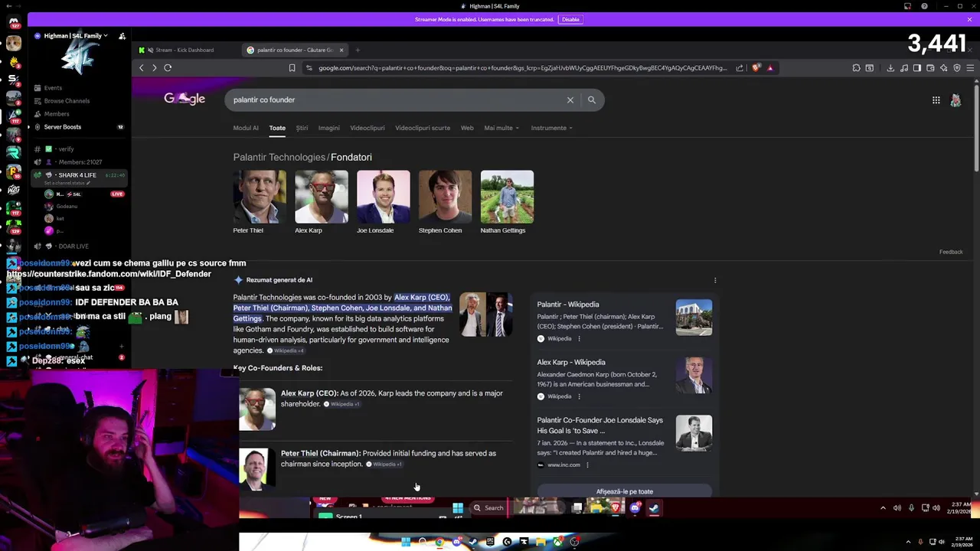
Task: Open Discord help question mark
Action: [x=924, y=6]
